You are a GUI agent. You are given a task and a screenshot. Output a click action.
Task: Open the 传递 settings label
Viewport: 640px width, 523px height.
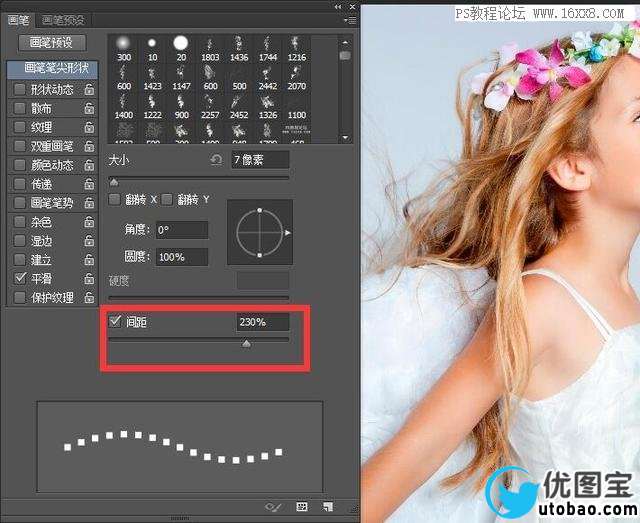(x=41, y=184)
